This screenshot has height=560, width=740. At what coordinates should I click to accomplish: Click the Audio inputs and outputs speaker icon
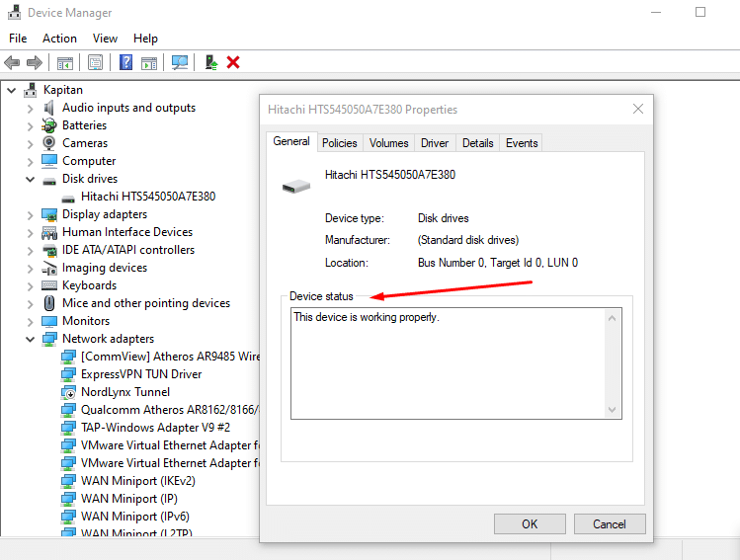click(x=49, y=108)
